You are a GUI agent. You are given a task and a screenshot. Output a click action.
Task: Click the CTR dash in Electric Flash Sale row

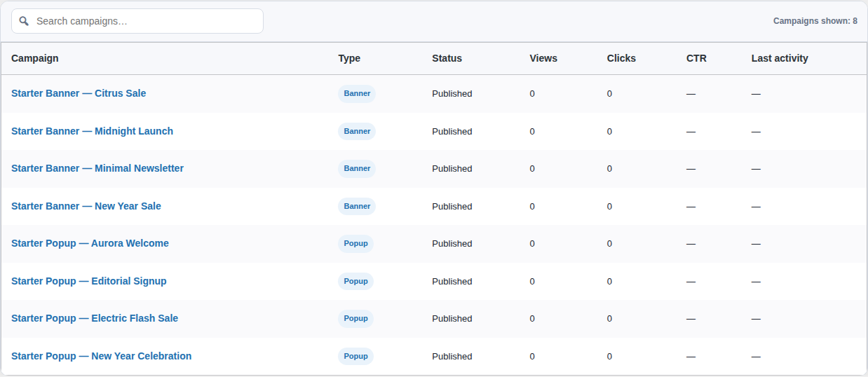pos(691,319)
